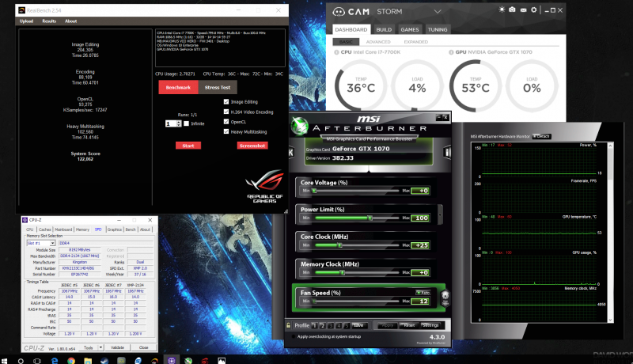Switch to CAM Build tab
Screen dimensions: 633x364
pyautogui.click(x=384, y=29)
